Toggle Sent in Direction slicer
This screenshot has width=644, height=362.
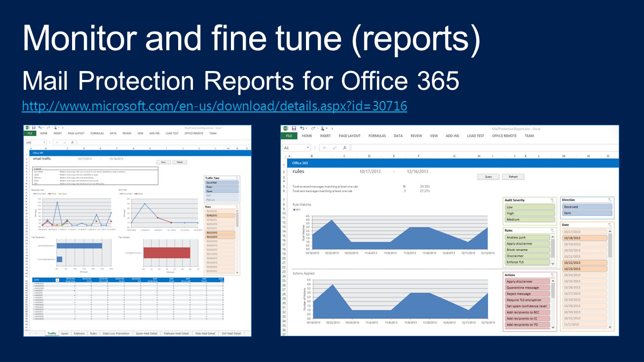pyautogui.click(x=587, y=213)
